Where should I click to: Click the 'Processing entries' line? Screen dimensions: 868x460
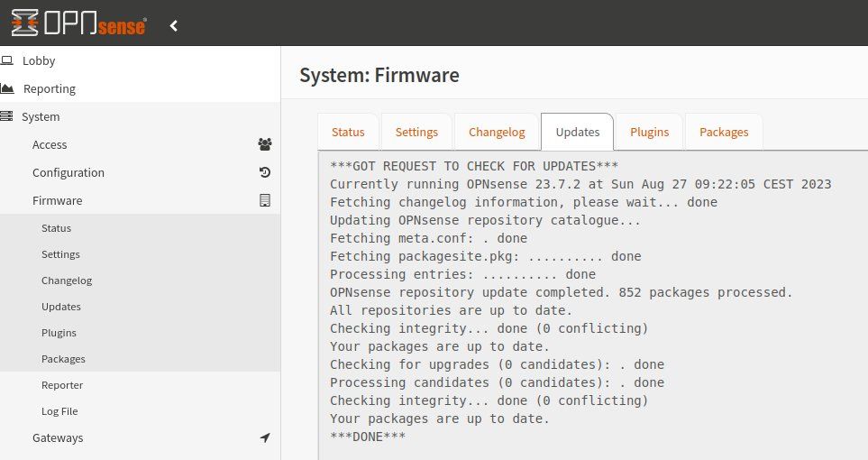[x=462, y=274]
